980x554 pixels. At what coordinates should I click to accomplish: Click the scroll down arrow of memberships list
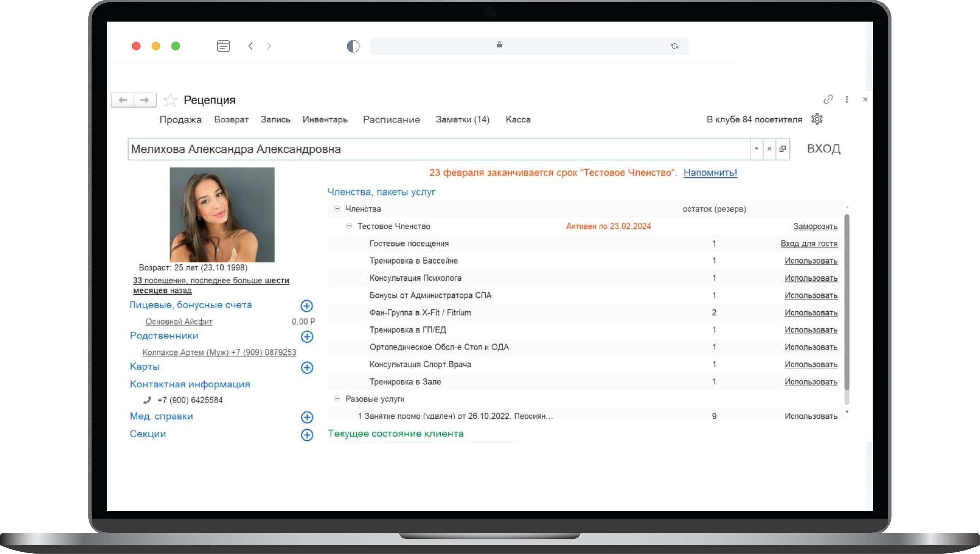click(x=847, y=412)
